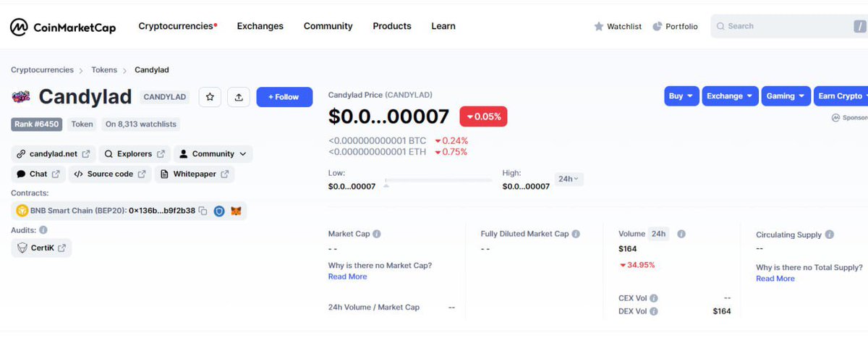Click the Trust Wallet shield icon
Image resolution: width=868 pixels, height=338 pixels.
point(219,211)
